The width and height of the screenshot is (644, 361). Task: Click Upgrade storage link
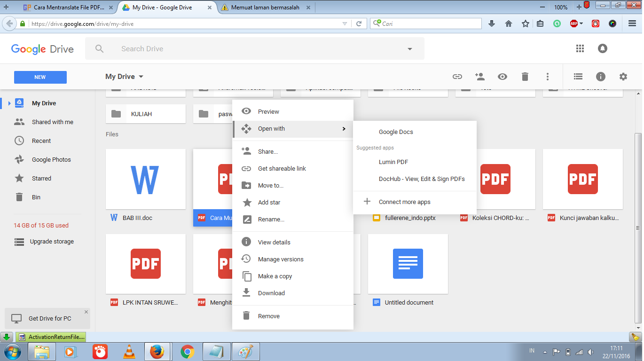[x=52, y=242]
